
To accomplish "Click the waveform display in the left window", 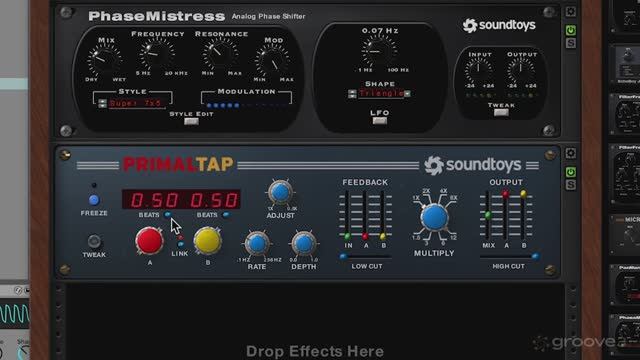I will pos(14,313).
